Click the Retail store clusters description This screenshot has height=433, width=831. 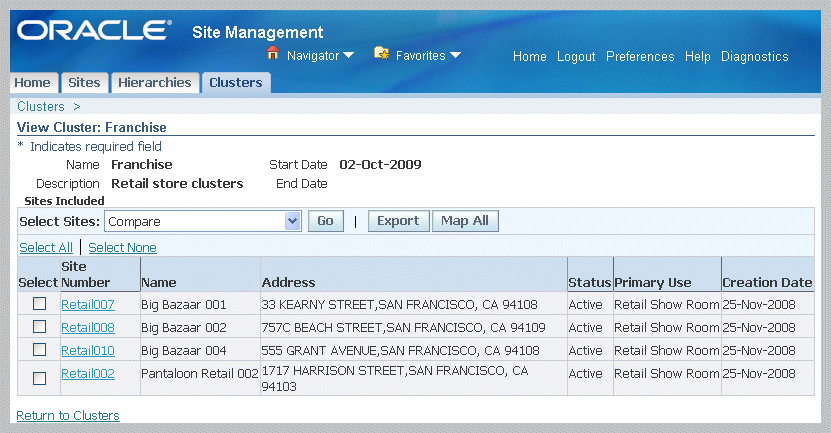tap(177, 184)
